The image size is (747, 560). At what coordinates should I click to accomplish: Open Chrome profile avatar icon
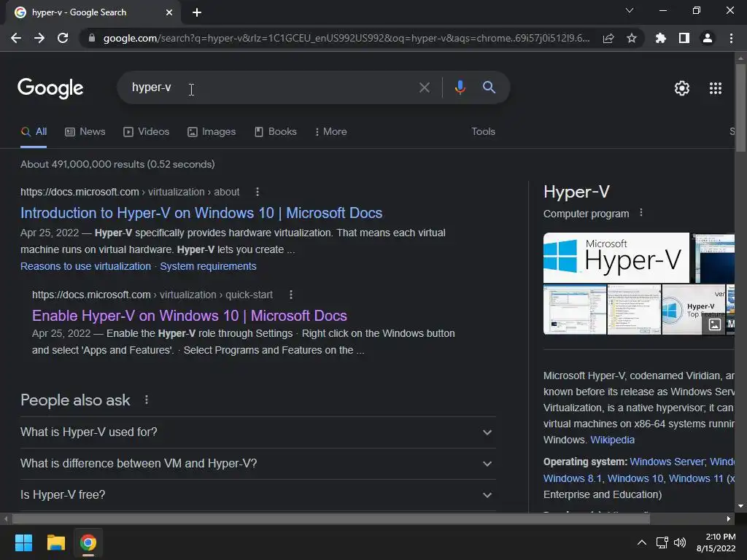tap(708, 38)
